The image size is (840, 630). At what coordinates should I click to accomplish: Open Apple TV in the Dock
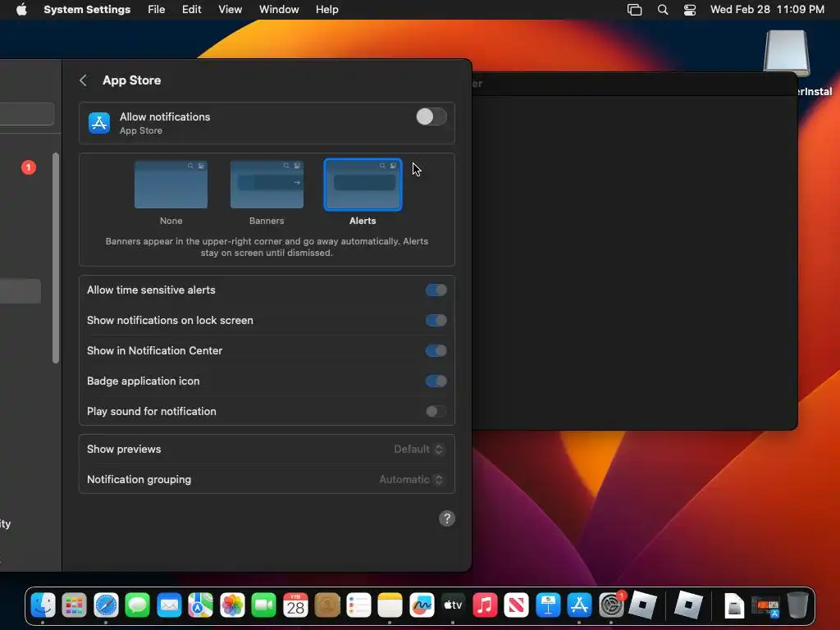point(453,605)
